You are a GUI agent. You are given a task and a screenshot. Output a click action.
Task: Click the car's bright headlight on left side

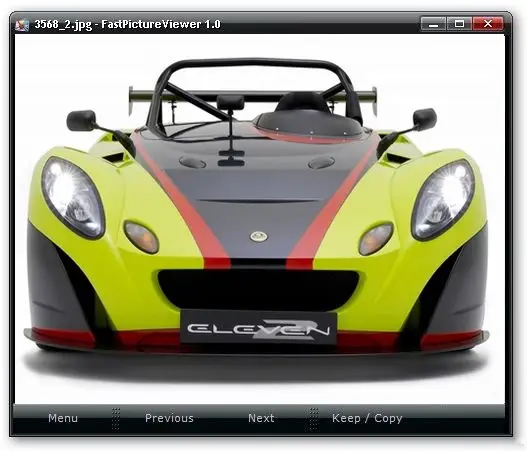[x=73, y=198]
